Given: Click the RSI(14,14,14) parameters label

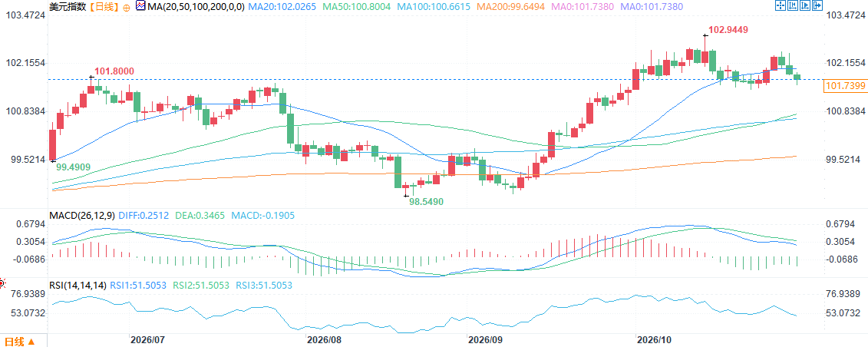Looking at the screenshot, I should [x=78, y=286].
